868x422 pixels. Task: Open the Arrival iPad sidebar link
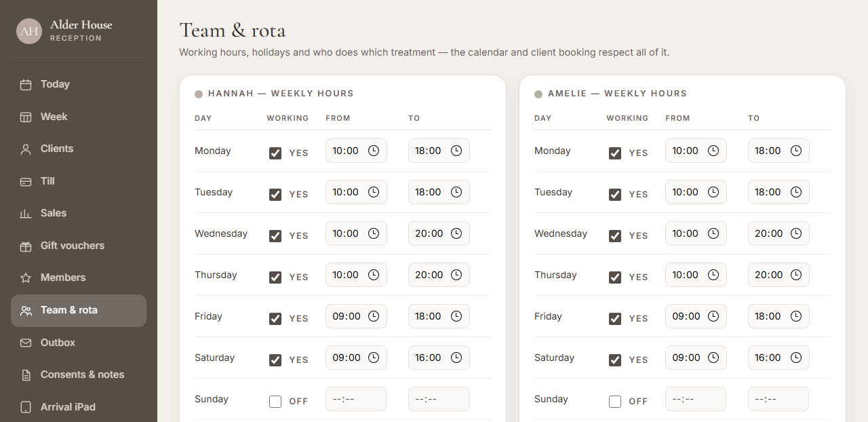(79, 407)
